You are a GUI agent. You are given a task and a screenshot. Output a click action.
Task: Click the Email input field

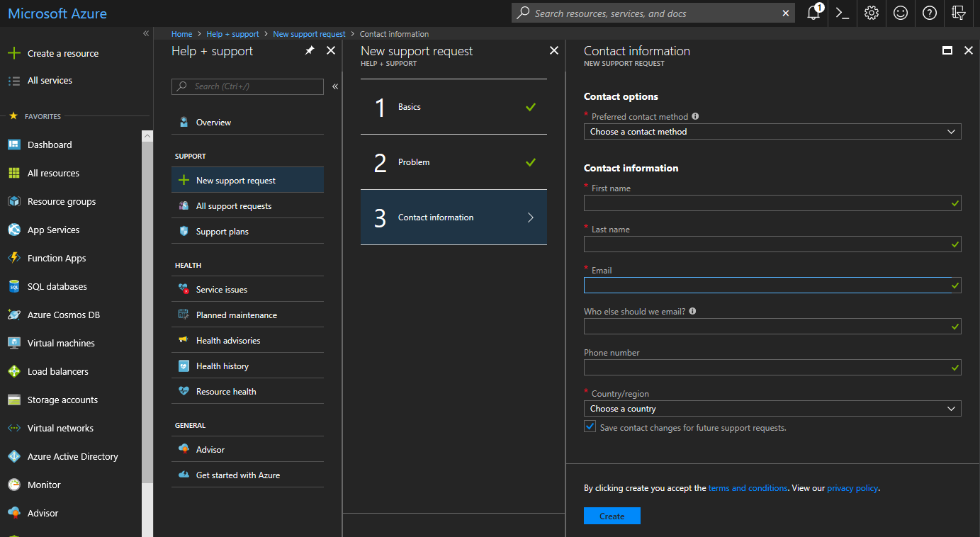767,286
